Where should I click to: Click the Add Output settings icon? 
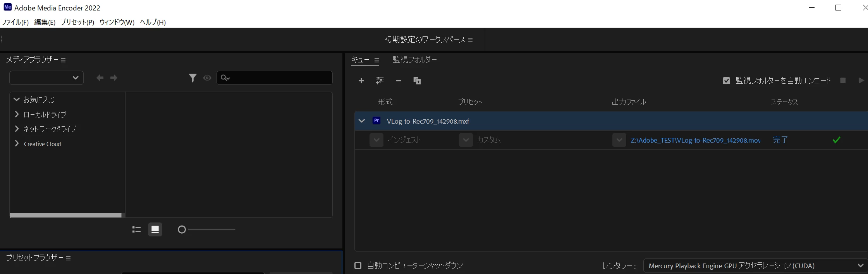380,81
